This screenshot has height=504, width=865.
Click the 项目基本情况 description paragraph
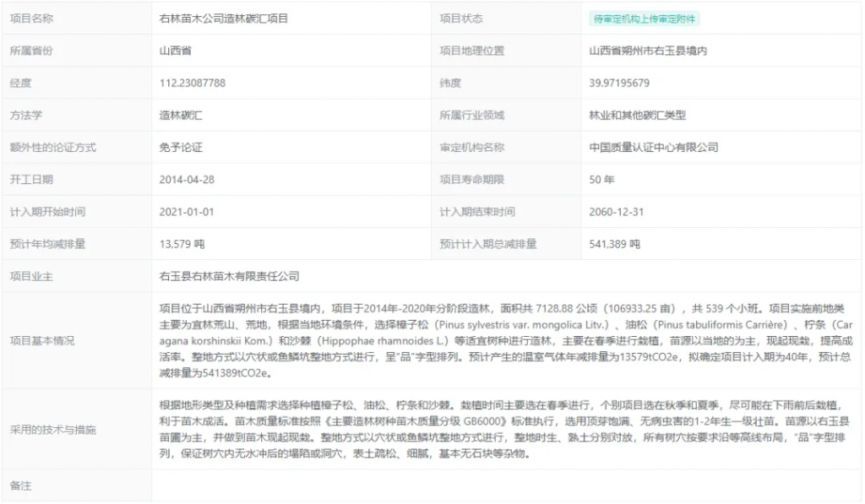coord(506,340)
